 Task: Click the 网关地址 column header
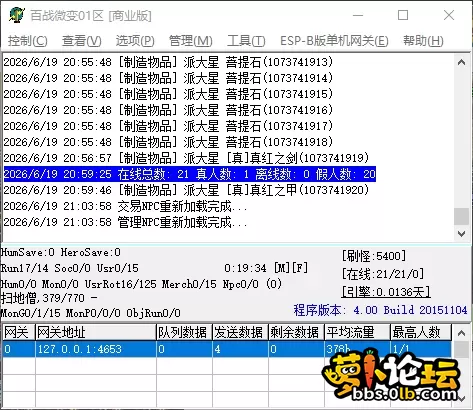(x=96, y=332)
